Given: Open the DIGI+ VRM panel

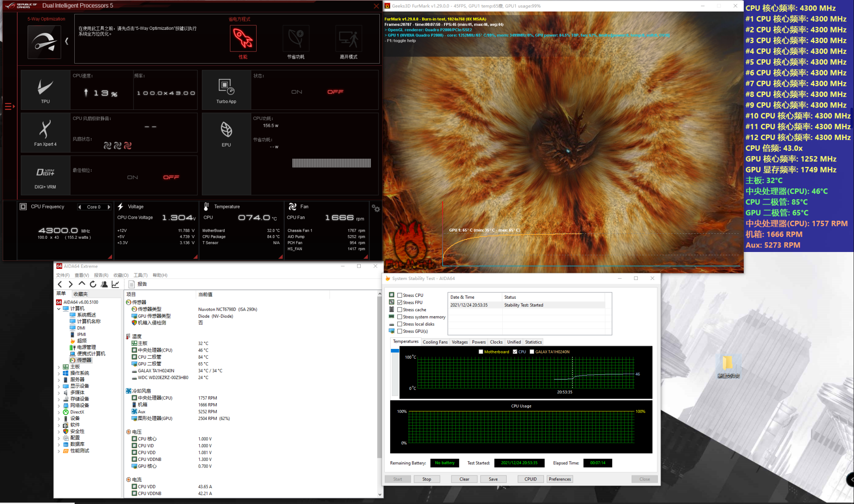Looking at the screenshot, I should point(45,176).
